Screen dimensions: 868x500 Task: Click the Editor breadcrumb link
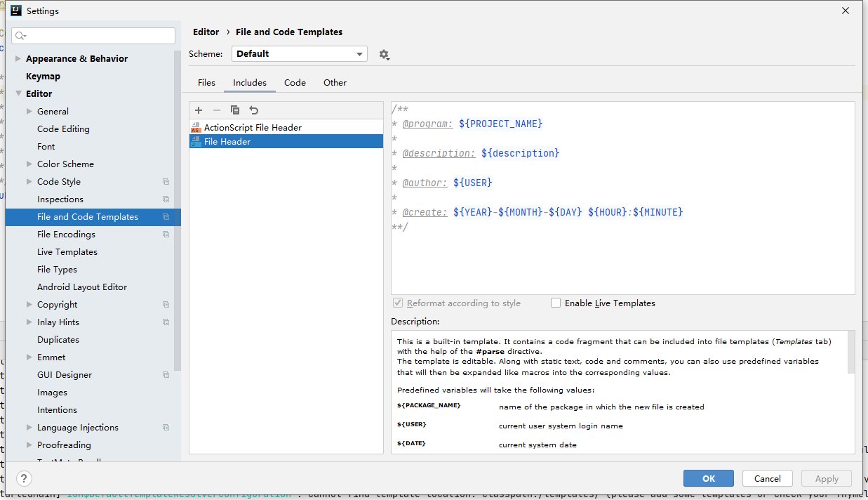pyautogui.click(x=206, y=32)
